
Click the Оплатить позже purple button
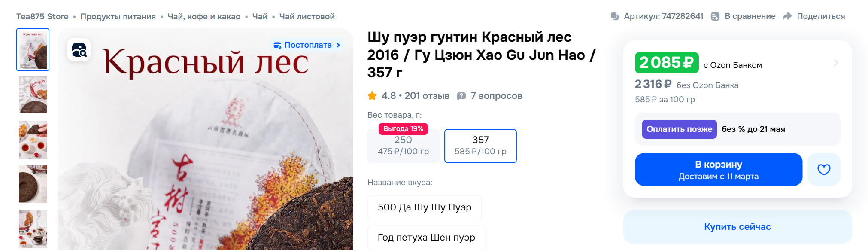point(680,129)
